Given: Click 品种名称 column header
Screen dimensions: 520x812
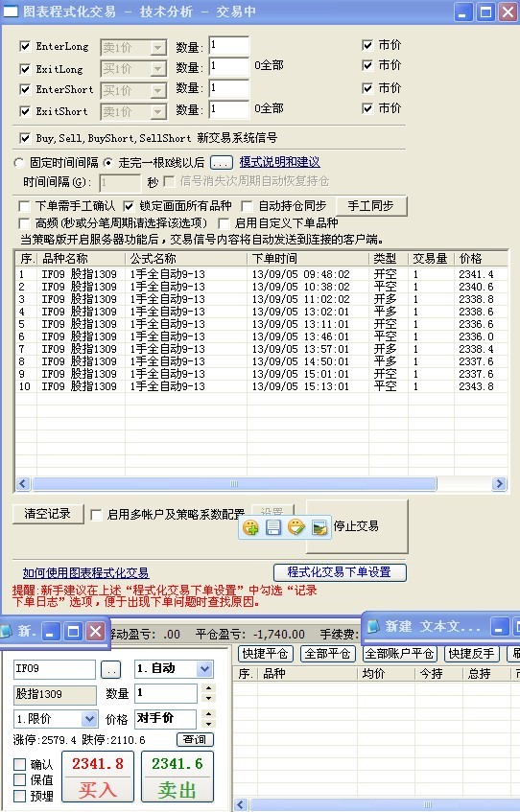Looking at the screenshot, I should coord(81,259).
